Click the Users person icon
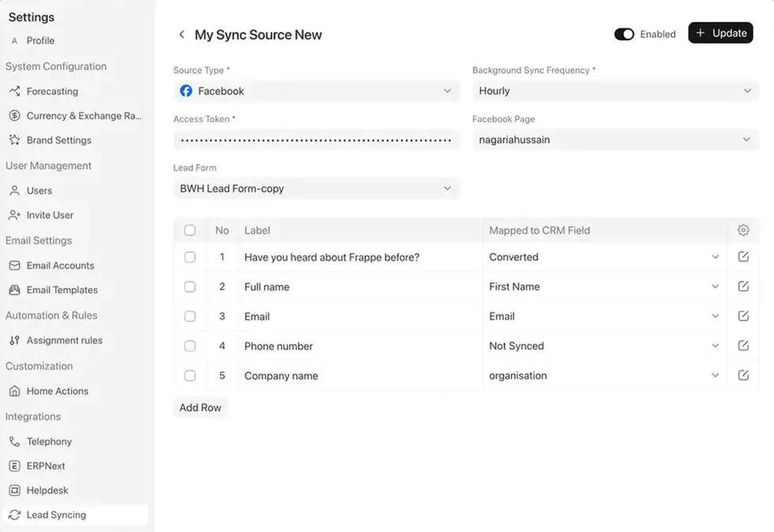 pos(14,191)
